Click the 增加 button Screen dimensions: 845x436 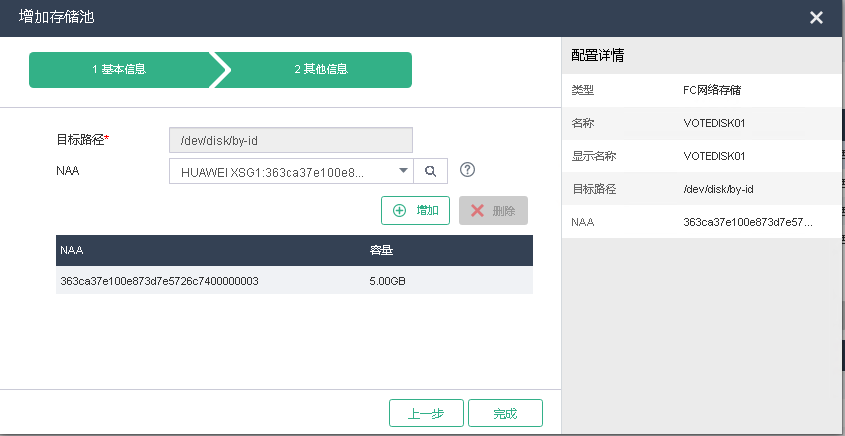415,210
